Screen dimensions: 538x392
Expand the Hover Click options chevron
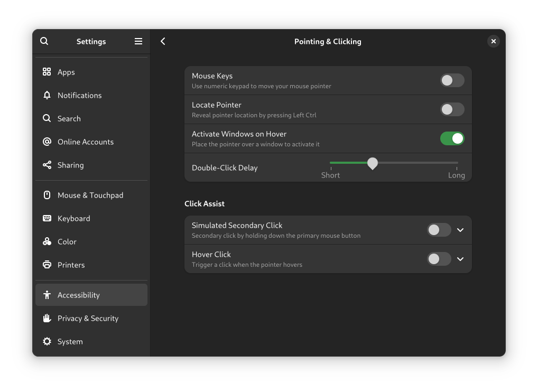coord(460,259)
